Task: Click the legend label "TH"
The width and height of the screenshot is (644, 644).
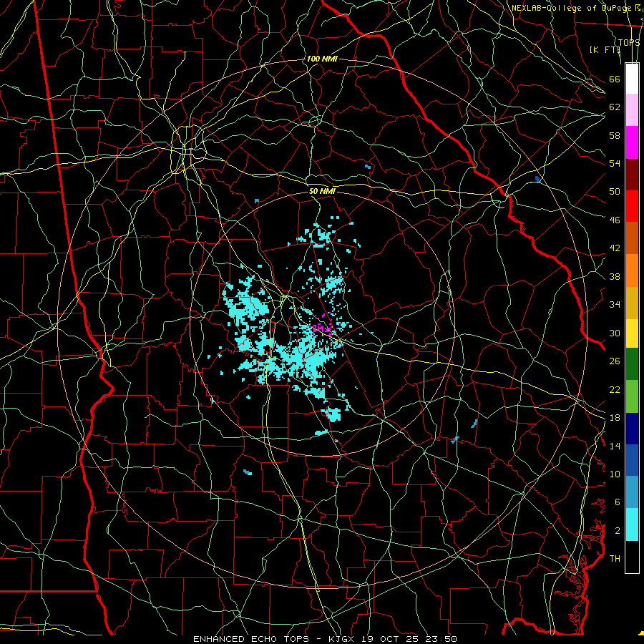Action: tap(615, 558)
